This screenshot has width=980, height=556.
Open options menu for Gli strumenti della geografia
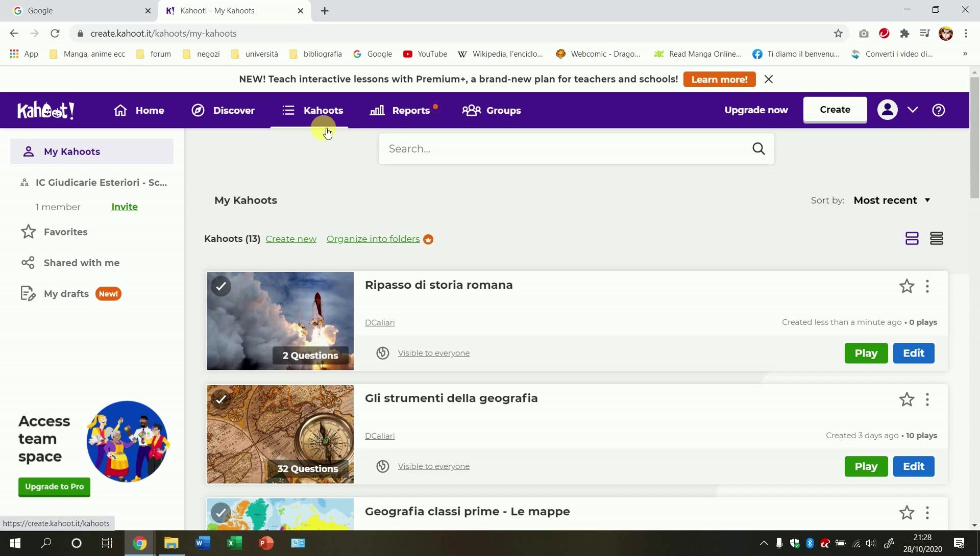[x=927, y=399]
